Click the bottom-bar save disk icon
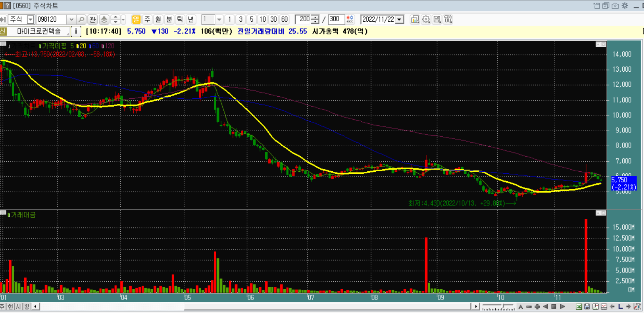 coord(587,307)
